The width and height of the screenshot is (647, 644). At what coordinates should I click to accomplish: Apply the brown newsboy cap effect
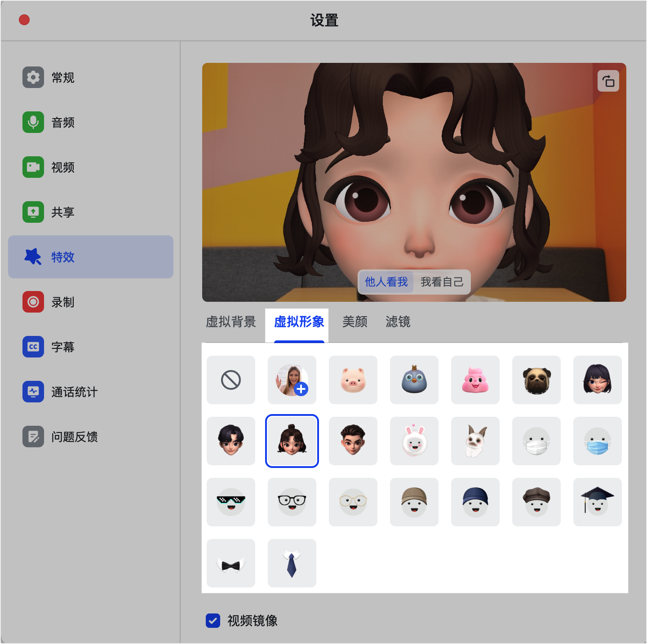pyautogui.click(x=536, y=502)
